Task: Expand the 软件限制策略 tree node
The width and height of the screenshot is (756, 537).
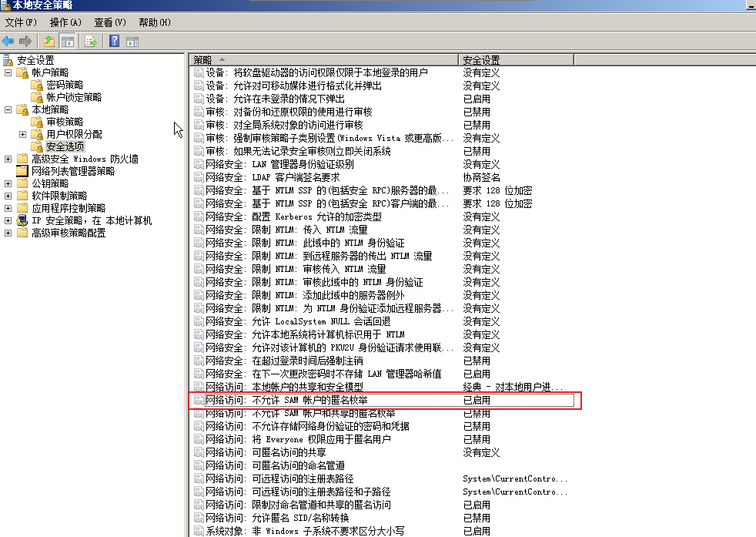Action: pyautogui.click(x=8, y=196)
